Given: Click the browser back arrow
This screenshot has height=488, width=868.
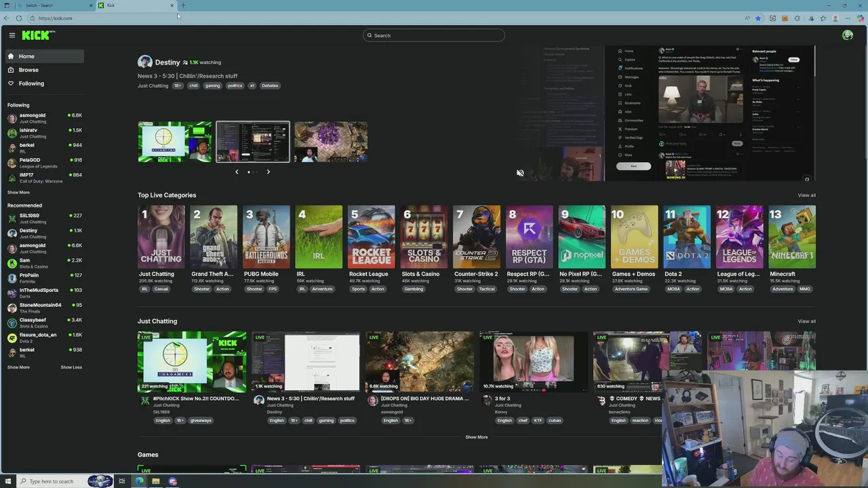Looking at the screenshot, I should coord(7,18).
